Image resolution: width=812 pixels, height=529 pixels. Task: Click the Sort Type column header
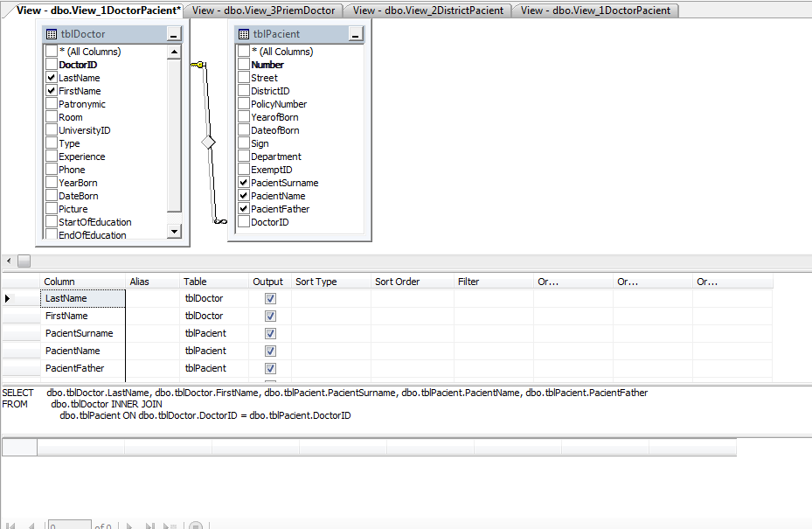(331, 282)
